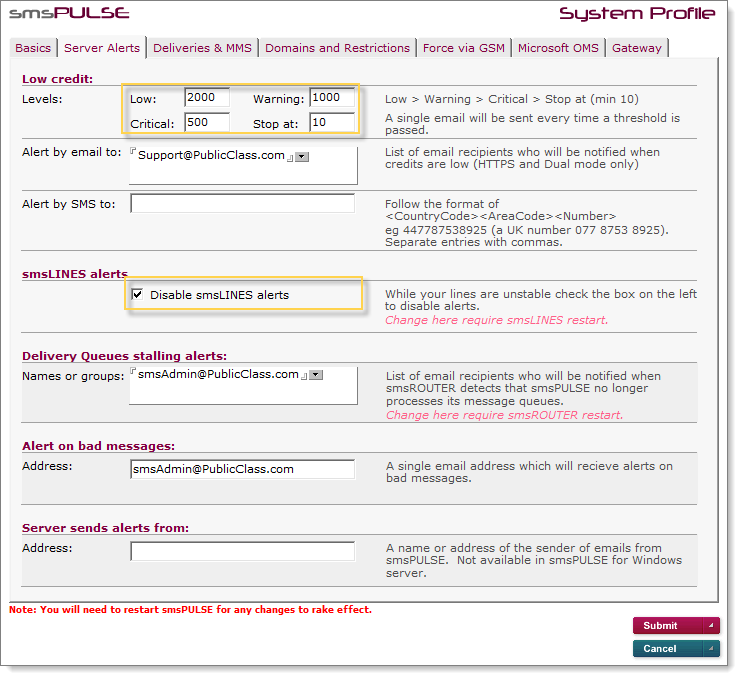The height and width of the screenshot is (679, 741).
Task: Click the Server sends alerts from Address field
Action: point(242,551)
